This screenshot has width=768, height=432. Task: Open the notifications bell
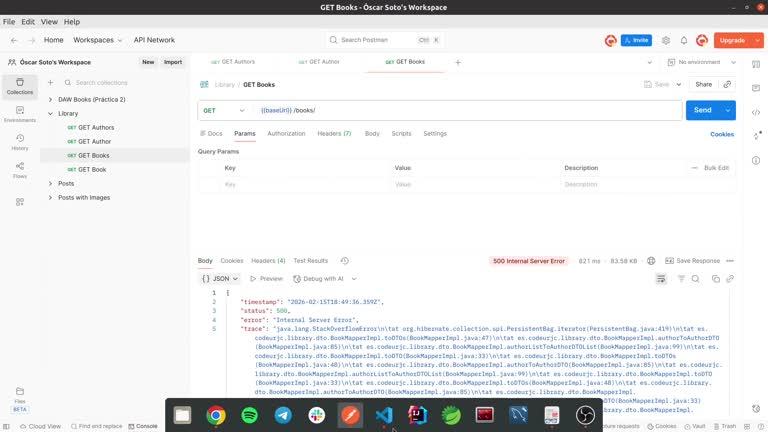tap(684, 41)
